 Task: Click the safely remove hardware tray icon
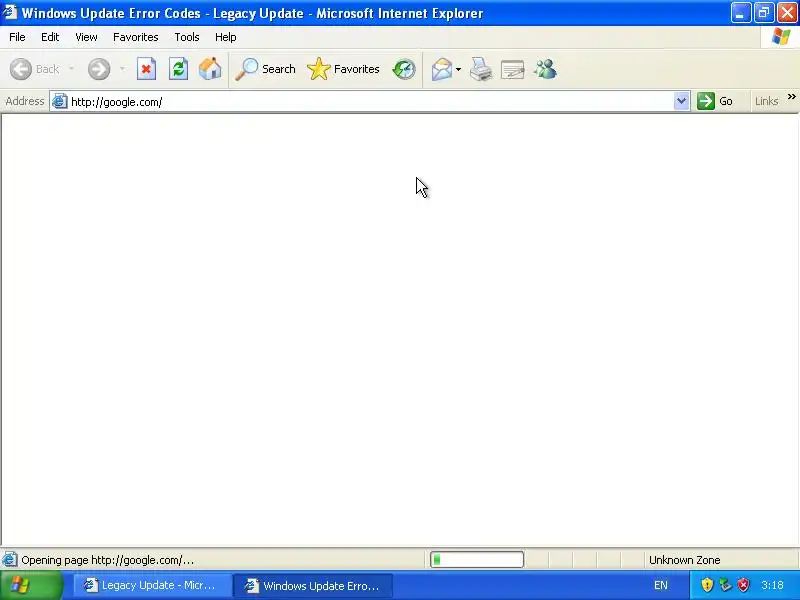click(725, 585)
